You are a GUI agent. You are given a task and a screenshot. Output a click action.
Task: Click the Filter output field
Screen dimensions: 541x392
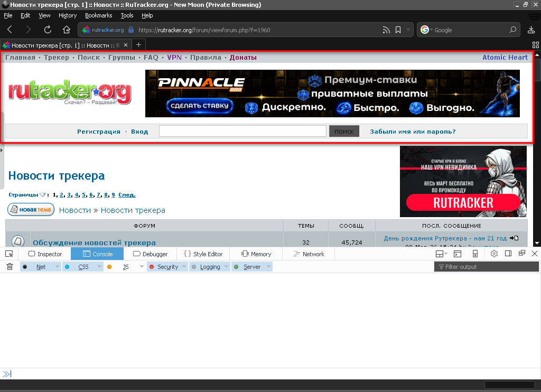487,267
